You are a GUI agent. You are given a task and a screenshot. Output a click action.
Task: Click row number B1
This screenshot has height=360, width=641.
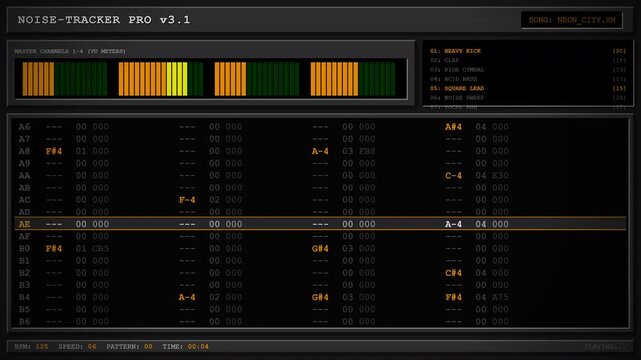(25, 261)
